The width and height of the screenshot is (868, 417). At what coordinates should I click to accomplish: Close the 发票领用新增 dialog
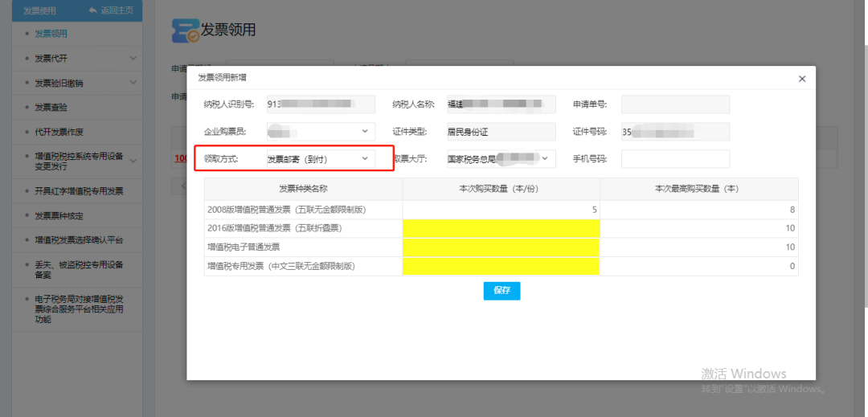click(802, 79)
